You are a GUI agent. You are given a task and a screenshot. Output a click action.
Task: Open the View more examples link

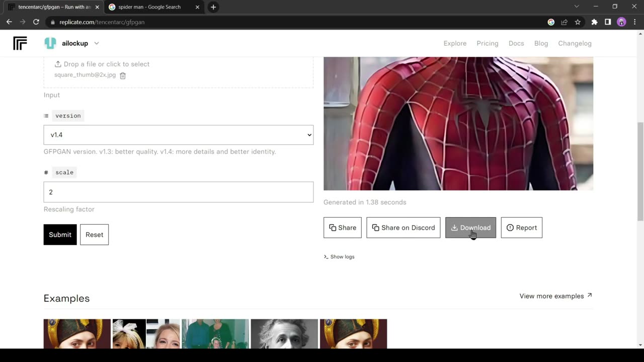tap(556, 296)
